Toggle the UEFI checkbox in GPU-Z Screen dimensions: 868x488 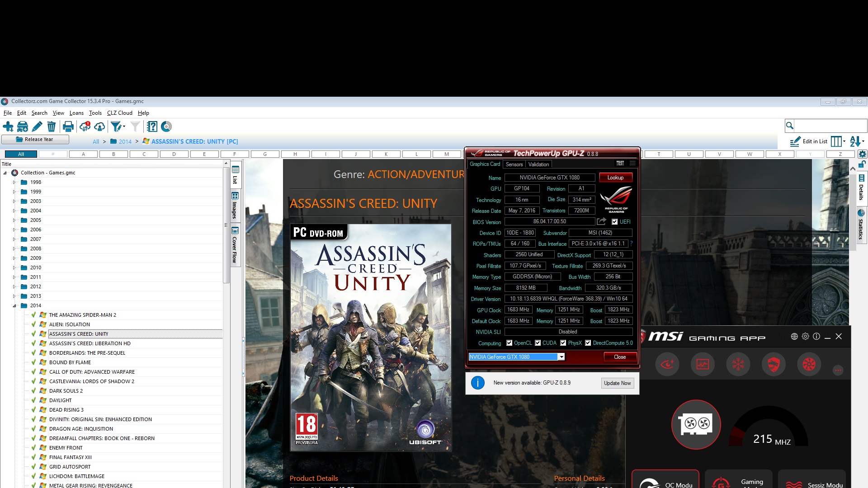614,222
